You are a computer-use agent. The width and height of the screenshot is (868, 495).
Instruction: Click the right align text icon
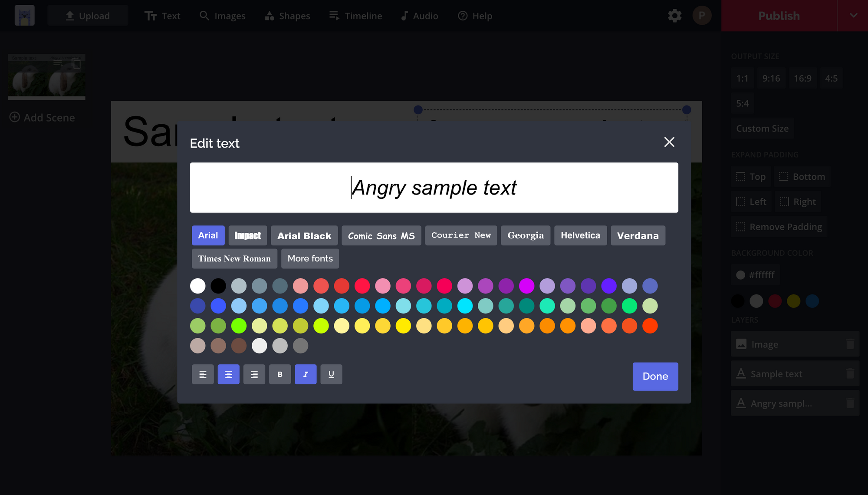[x=254, y=374]
